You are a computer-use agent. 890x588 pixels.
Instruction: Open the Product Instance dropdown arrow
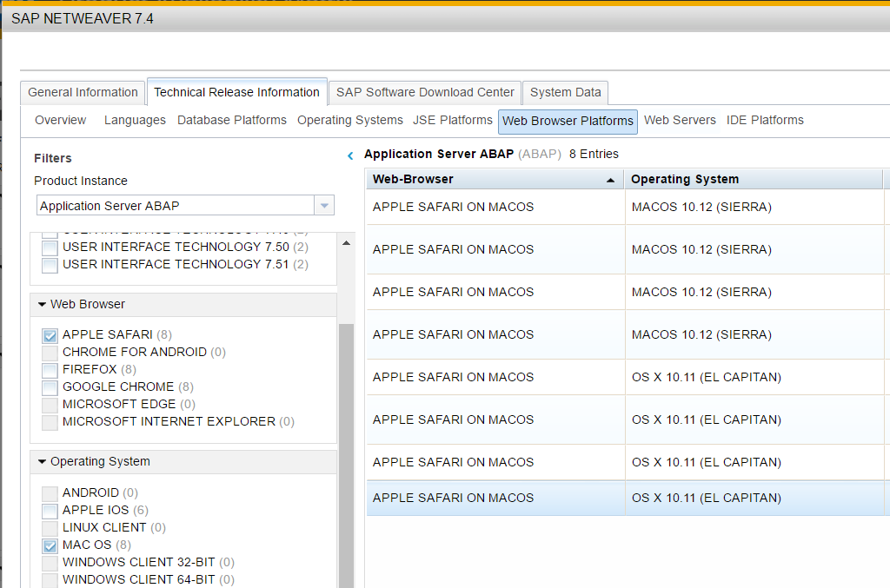pyautogui.click(x=324, y=205)
